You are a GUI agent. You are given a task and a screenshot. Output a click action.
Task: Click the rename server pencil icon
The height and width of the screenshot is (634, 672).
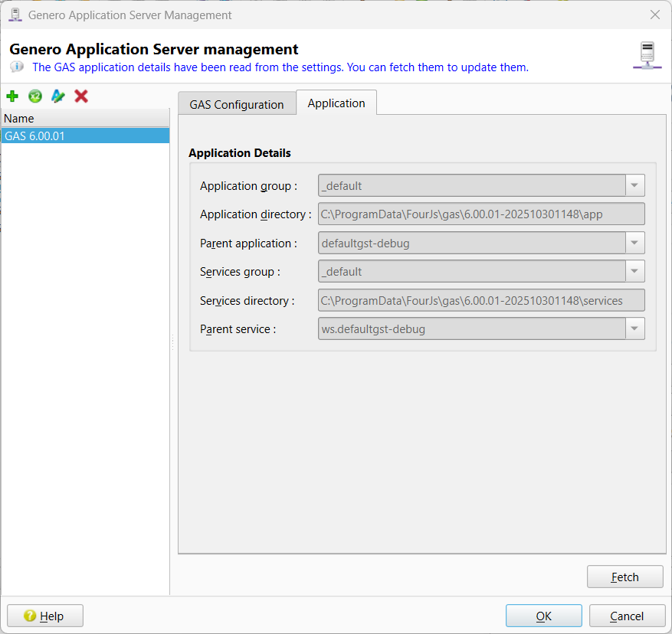point(58,96)
